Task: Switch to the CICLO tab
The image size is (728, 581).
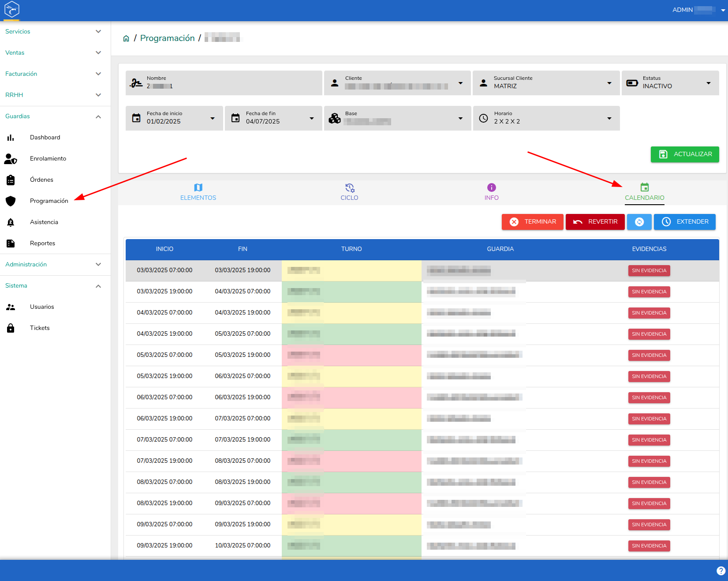Action: [x=349, y=192]
